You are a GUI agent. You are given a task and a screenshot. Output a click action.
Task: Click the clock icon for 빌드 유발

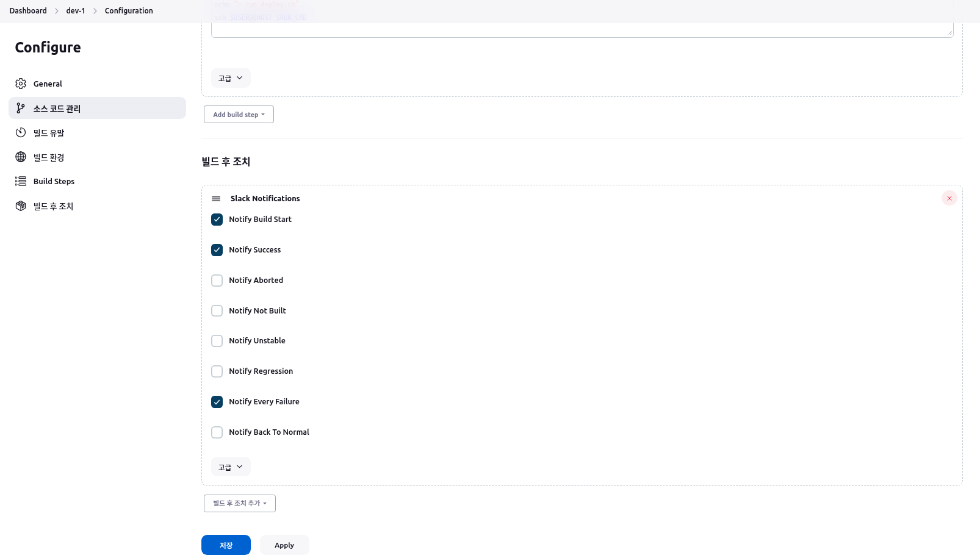tap(21, 132)
